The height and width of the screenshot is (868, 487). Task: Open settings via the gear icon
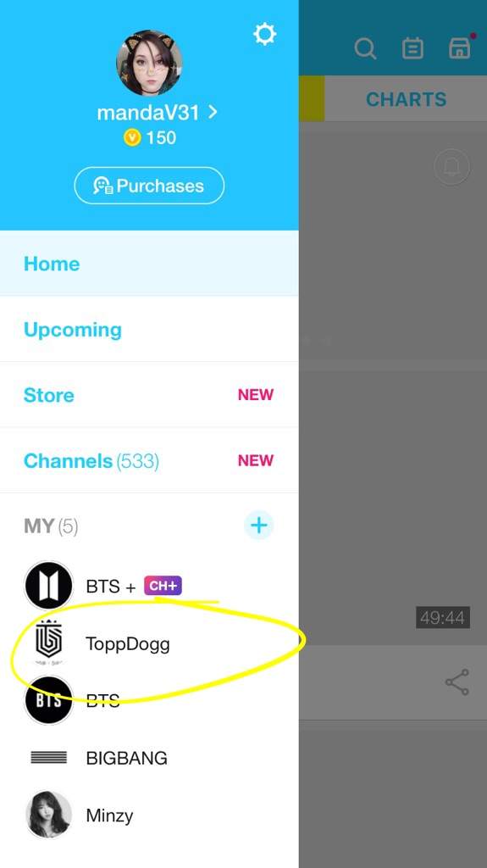click(264, 34)
